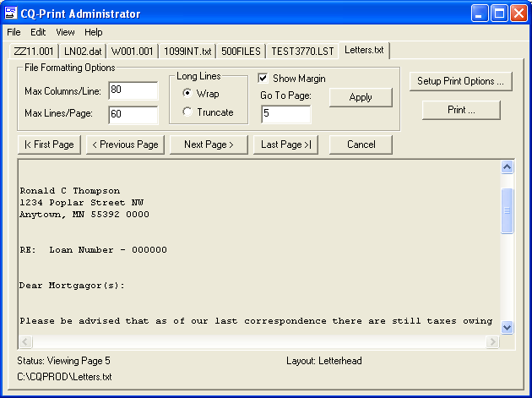Click the Print ... button
The height and width of the screenshot is (398, 532).
point(461,110)
